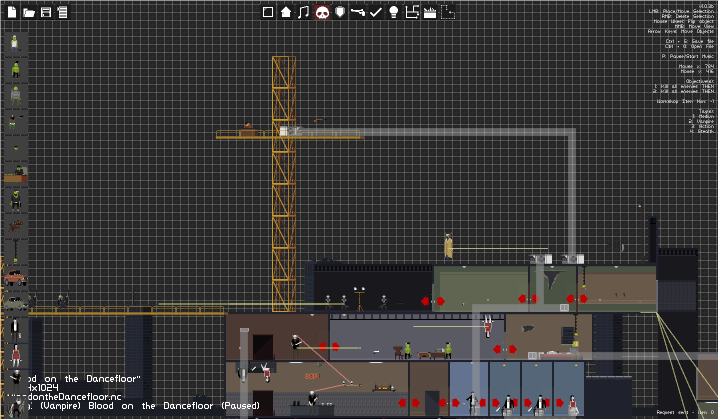This screenshot has height=419, width=718.
Task: Select the square block tool
Action: pyautogui.click(x=268, y=12)
